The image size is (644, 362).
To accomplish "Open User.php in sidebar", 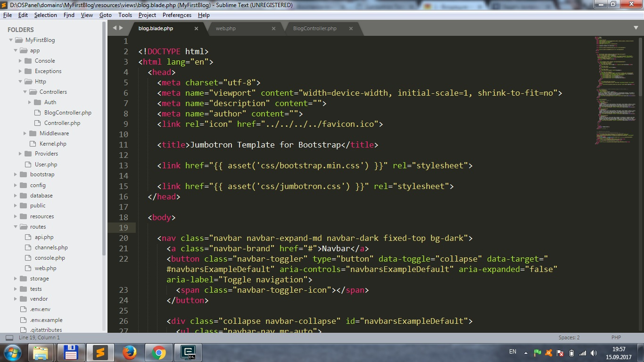I will [46, 165].
